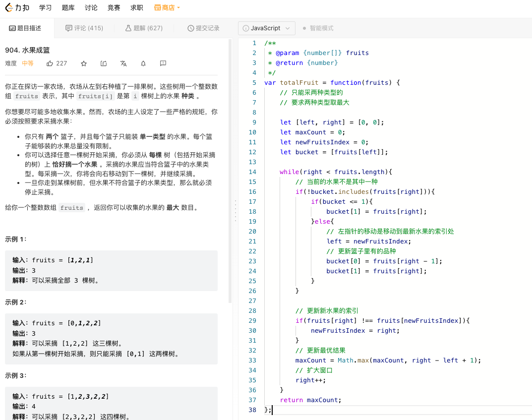Click the language info icon beside JavaScript
Screen dimensions: 532x420
click(245, 28)
